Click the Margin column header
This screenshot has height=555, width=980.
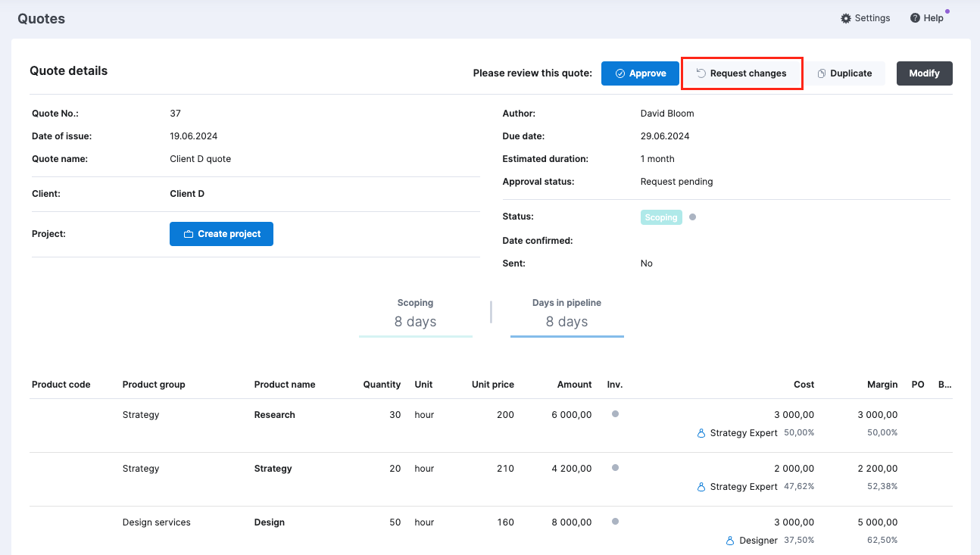point(882,385)
